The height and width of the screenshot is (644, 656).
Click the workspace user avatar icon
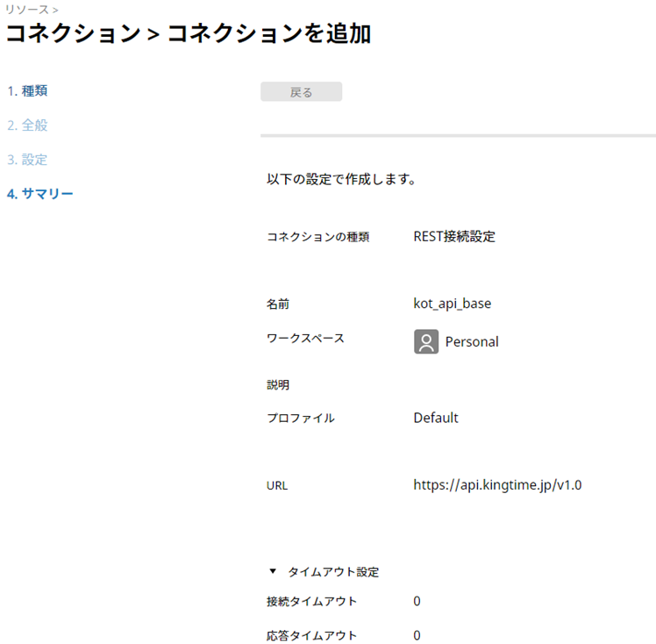click(426, 341)
